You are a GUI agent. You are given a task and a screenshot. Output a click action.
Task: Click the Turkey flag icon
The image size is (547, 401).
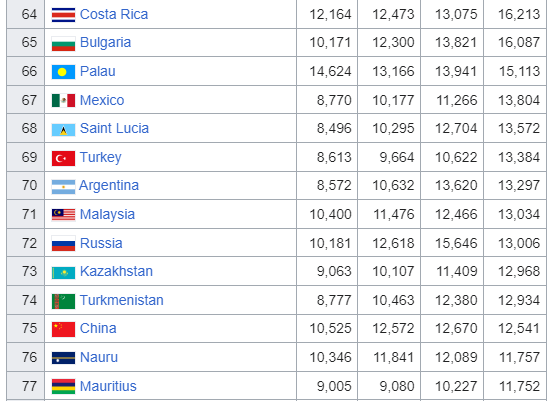click(63, 158)
